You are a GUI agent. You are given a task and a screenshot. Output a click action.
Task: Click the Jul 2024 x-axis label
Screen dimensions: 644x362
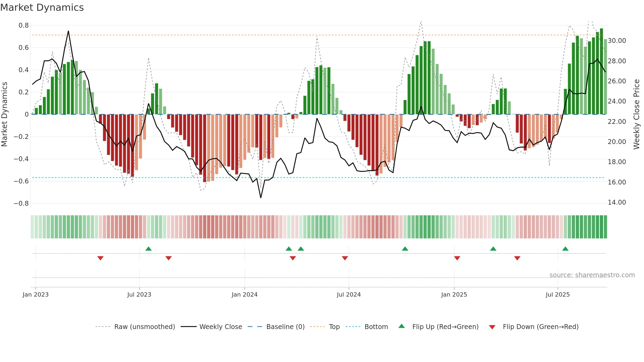[349, 294]
